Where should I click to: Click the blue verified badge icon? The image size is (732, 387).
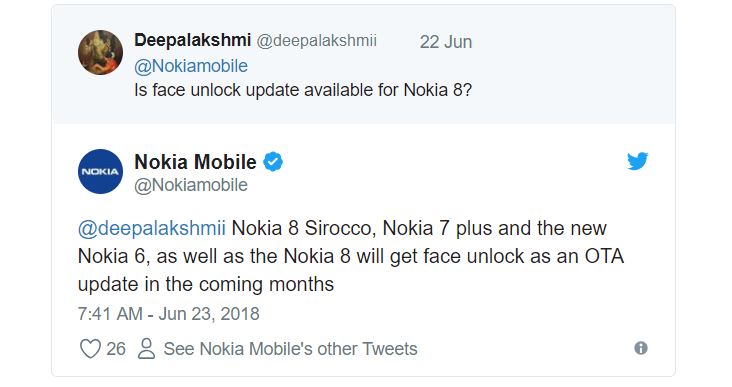[273, 162]
